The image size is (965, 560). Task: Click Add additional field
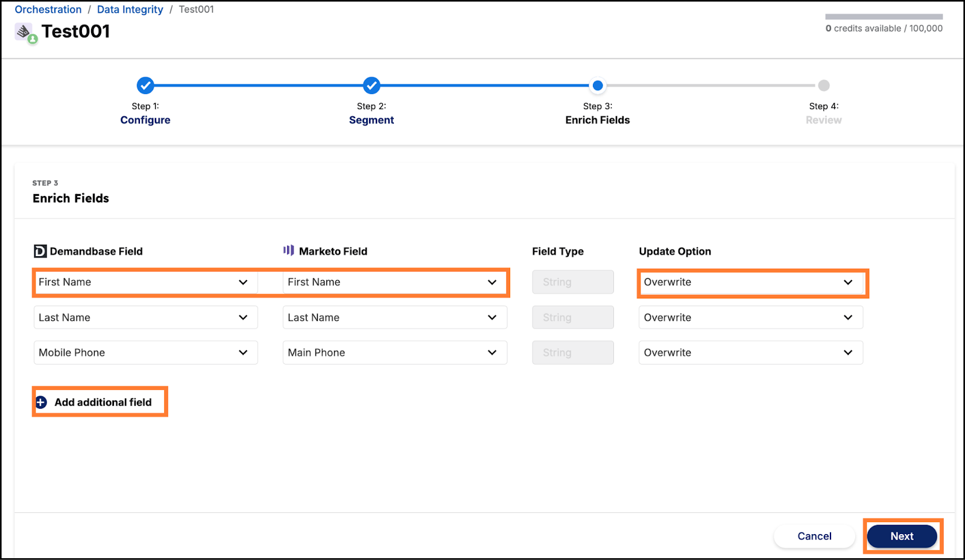(x=103, y=402)
